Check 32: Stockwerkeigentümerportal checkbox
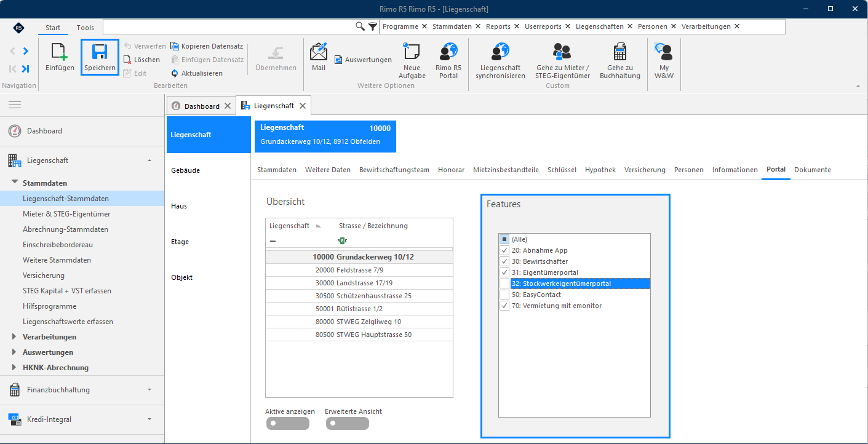Screen dimensions: 868x444 (x=504, y=283)
